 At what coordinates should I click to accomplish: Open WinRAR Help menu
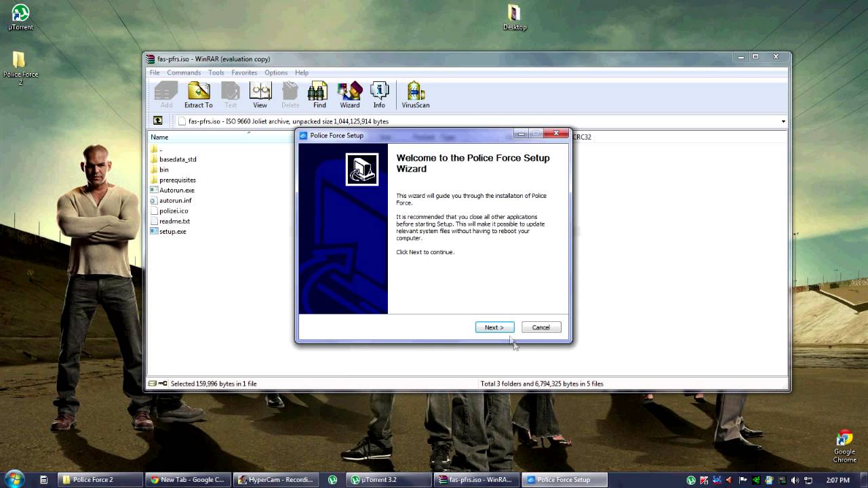tap(302, 73)
